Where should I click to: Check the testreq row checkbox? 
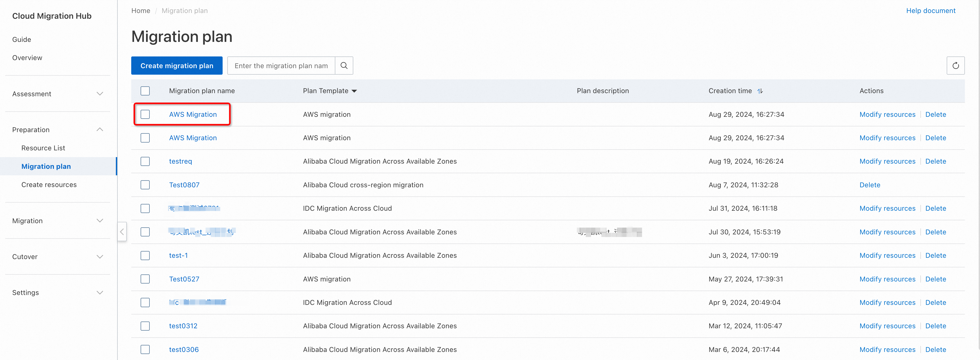point(145,161)
